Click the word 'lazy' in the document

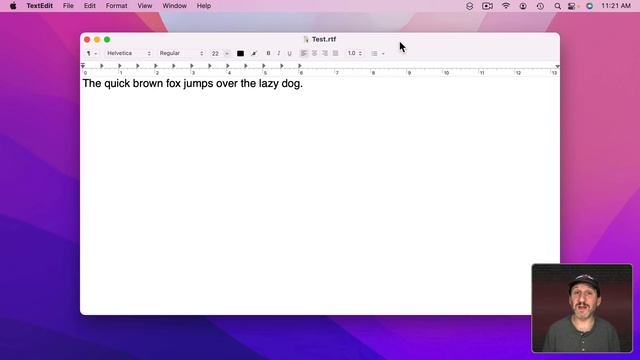pyautogui.click(x=268, y=84)
